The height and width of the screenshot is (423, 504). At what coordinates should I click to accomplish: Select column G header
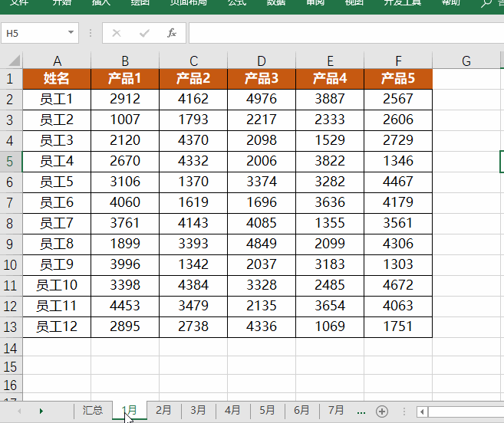[x=466, y=61]
